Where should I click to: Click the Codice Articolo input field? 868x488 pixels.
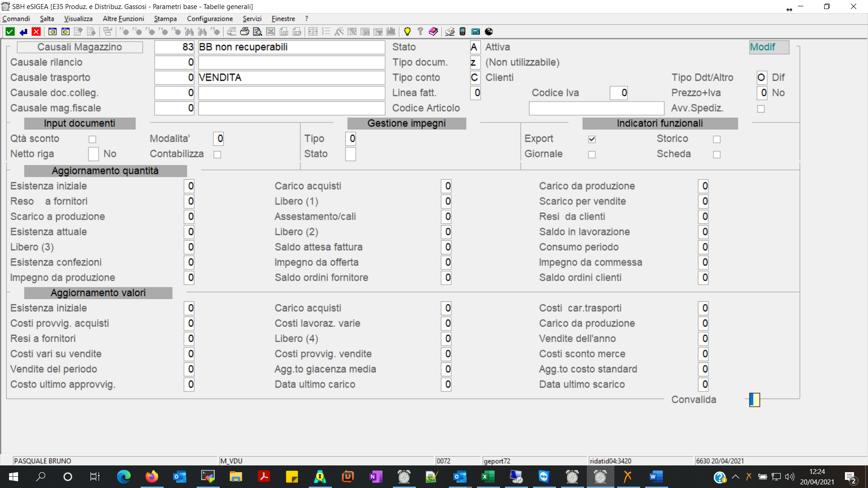596,108
